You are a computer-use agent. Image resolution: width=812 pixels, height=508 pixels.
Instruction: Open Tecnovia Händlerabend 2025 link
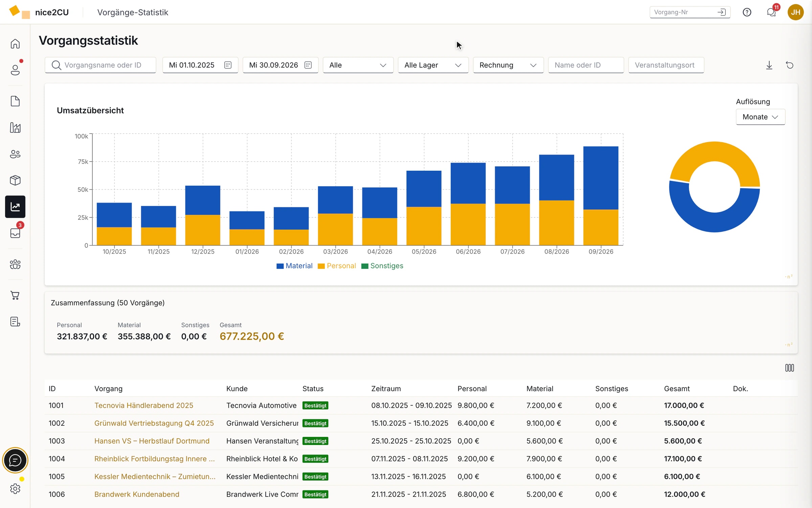pos(144,405)
